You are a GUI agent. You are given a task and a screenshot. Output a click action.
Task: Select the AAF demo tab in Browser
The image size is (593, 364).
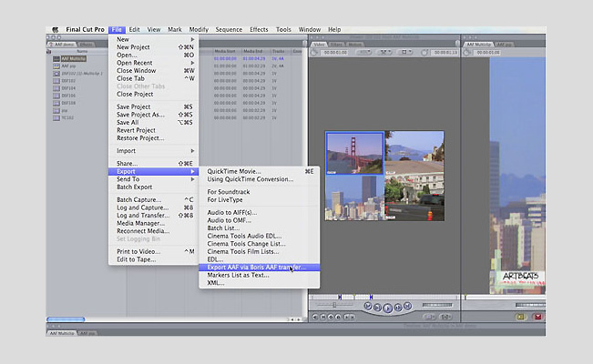(63, 45)
